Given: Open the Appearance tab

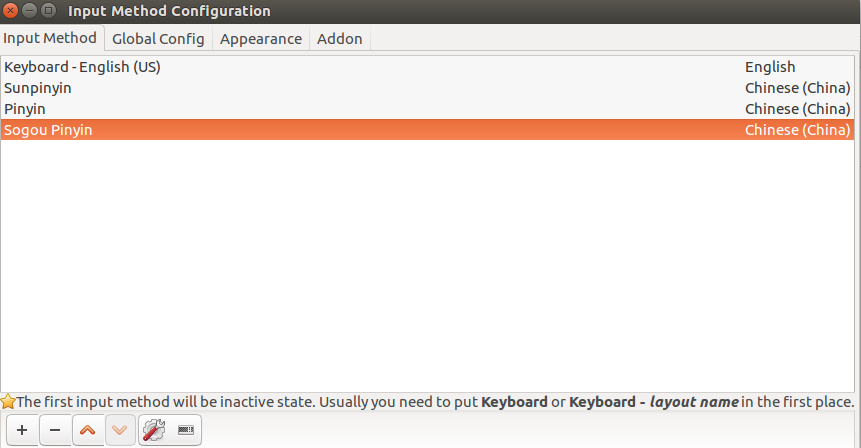Looking at the screenshot, I should [x=260, y=39].
